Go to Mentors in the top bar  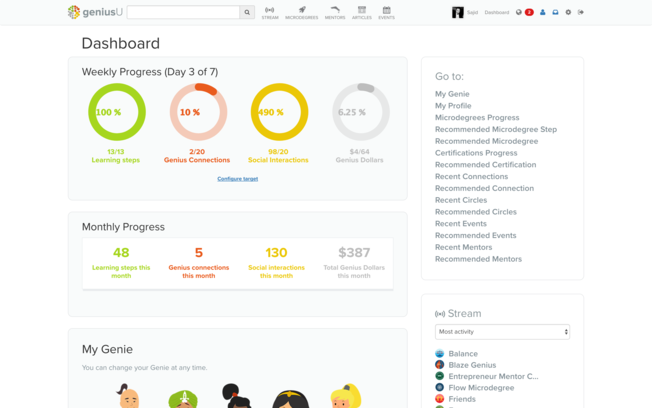[335, 13]
